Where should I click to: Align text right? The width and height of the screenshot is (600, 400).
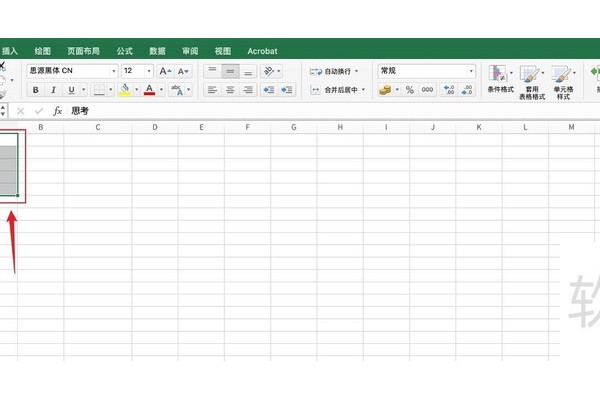coord(248,90)
